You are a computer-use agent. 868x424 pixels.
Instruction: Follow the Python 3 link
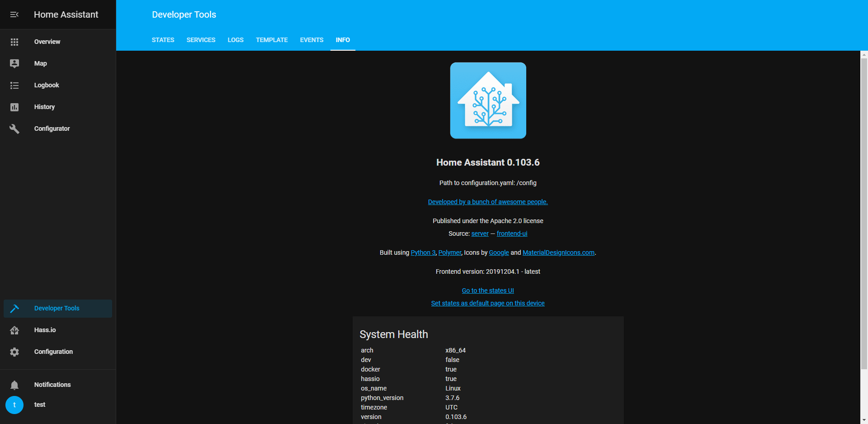coord(423,252)
